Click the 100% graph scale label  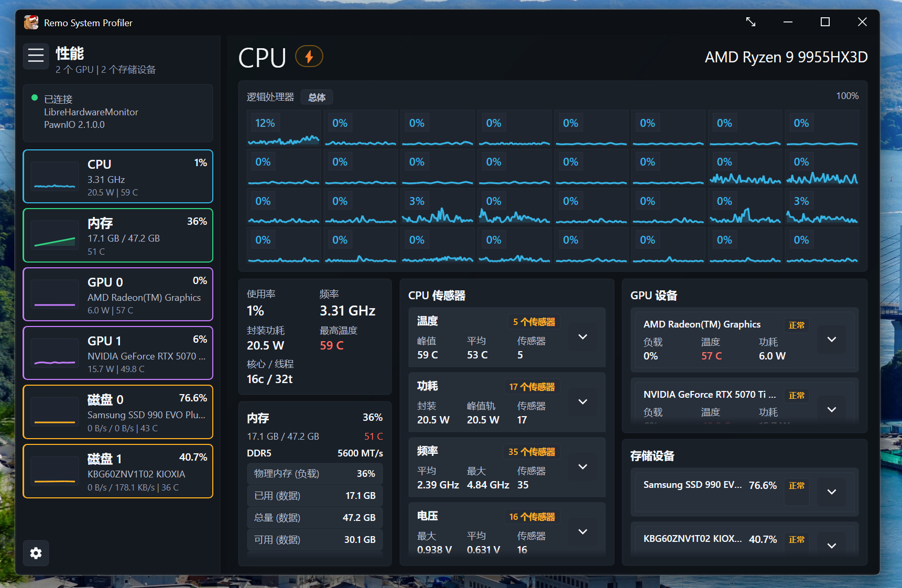pyautogui.click(x=847, y=96)
